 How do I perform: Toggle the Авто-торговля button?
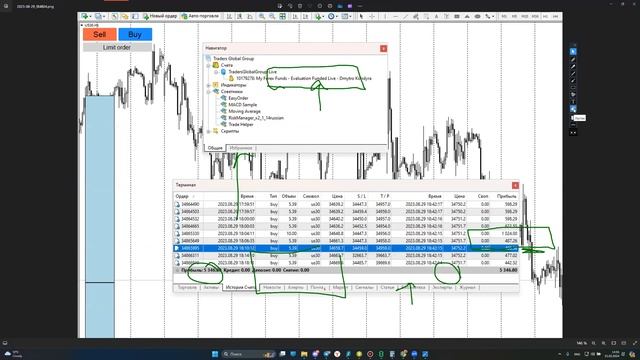click(x=200, y=16)
